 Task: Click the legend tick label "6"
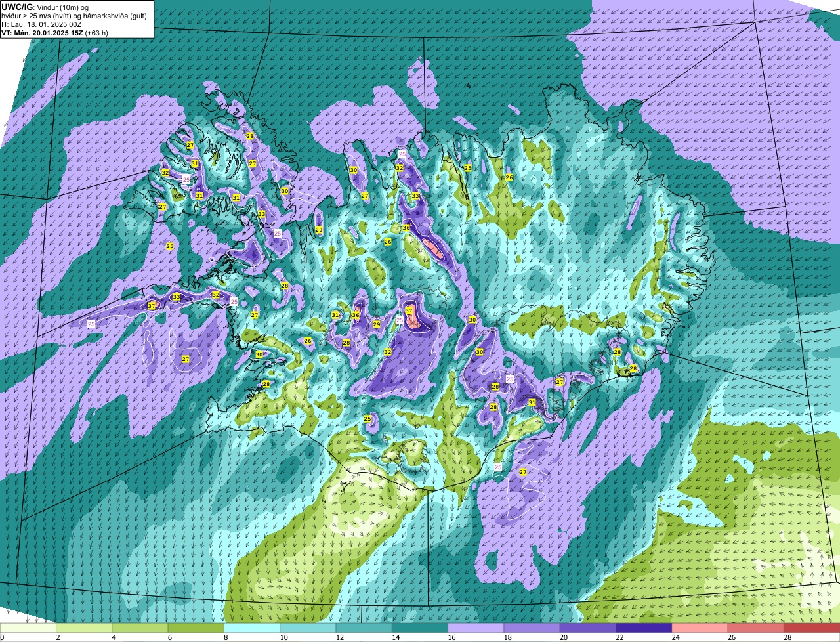[x=169, y=637]
